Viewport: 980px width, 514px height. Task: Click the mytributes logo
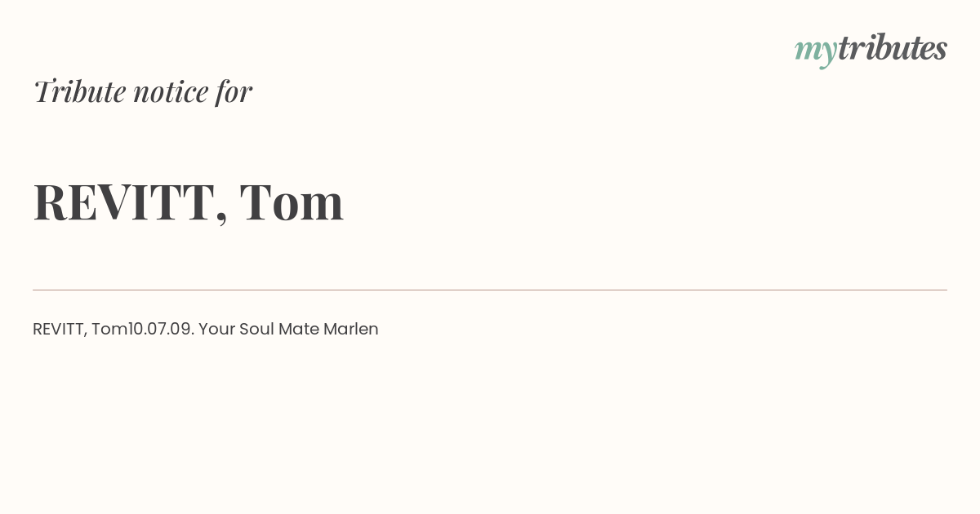click(x=871, y=50)
